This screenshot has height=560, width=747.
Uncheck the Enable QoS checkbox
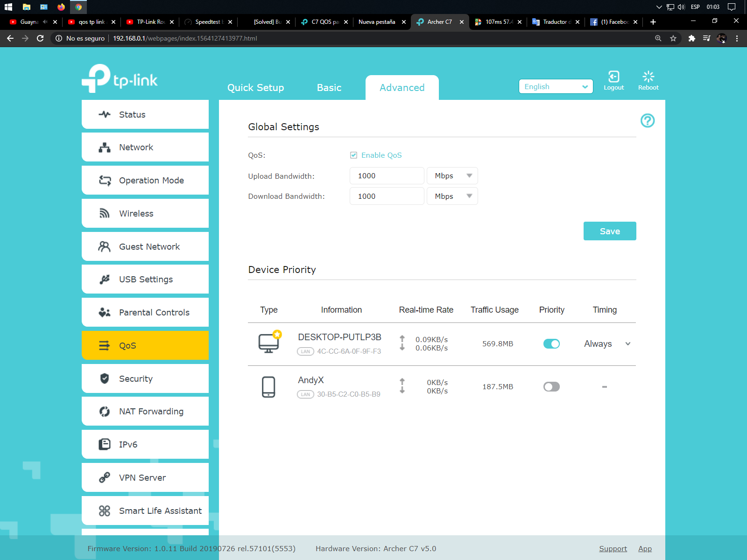pos(354,155)
